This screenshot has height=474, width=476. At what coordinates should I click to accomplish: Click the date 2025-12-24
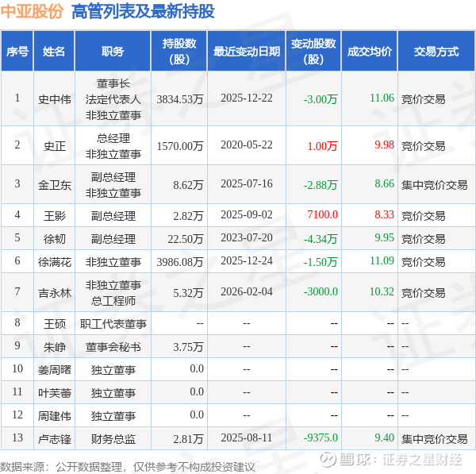247,260
